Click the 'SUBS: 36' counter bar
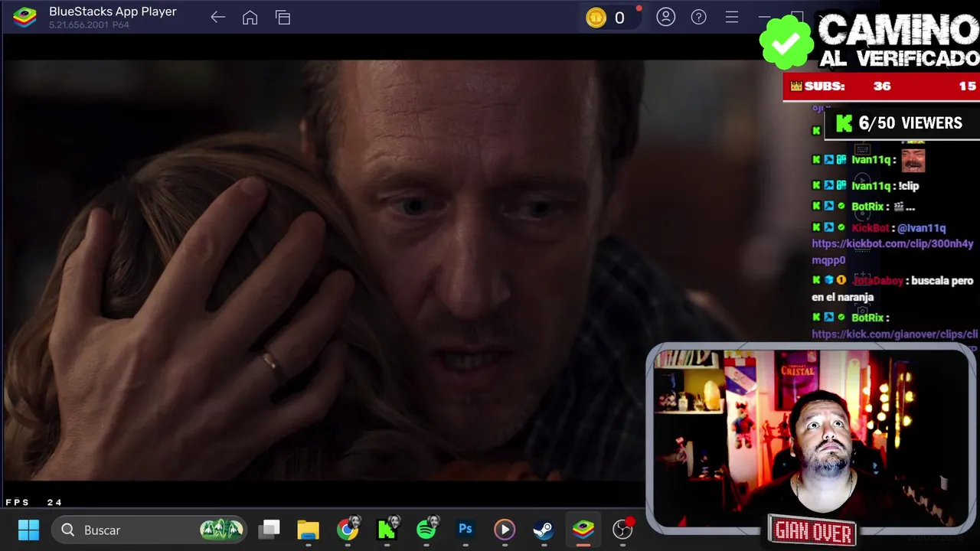This screenshot has width=980, height=551. 880,86
